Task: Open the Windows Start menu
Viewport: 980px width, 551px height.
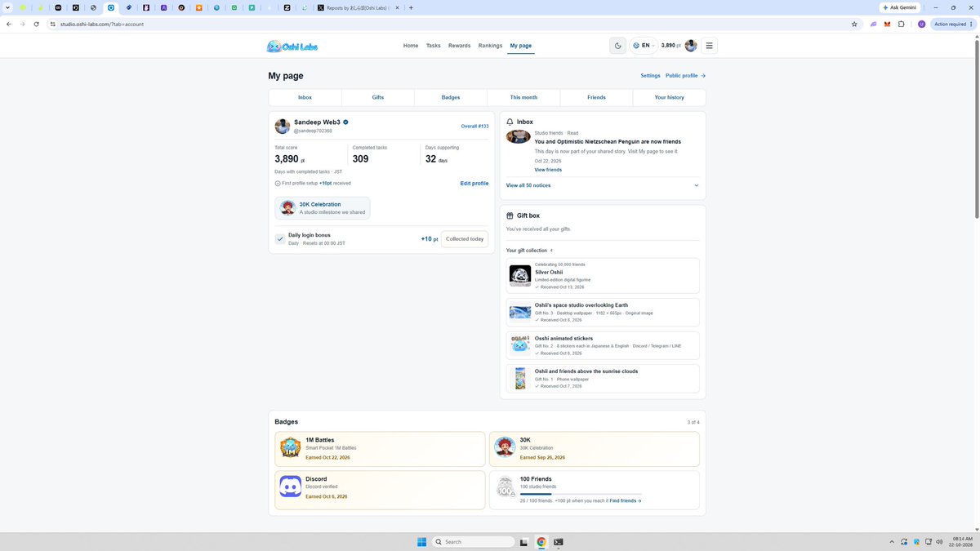Action: click(x=421, y=542)
